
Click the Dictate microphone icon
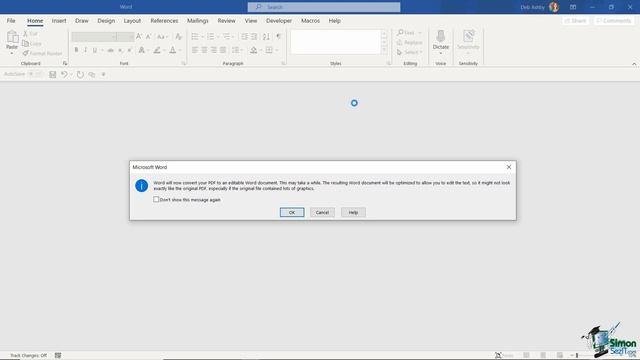[x=440, y=37]
